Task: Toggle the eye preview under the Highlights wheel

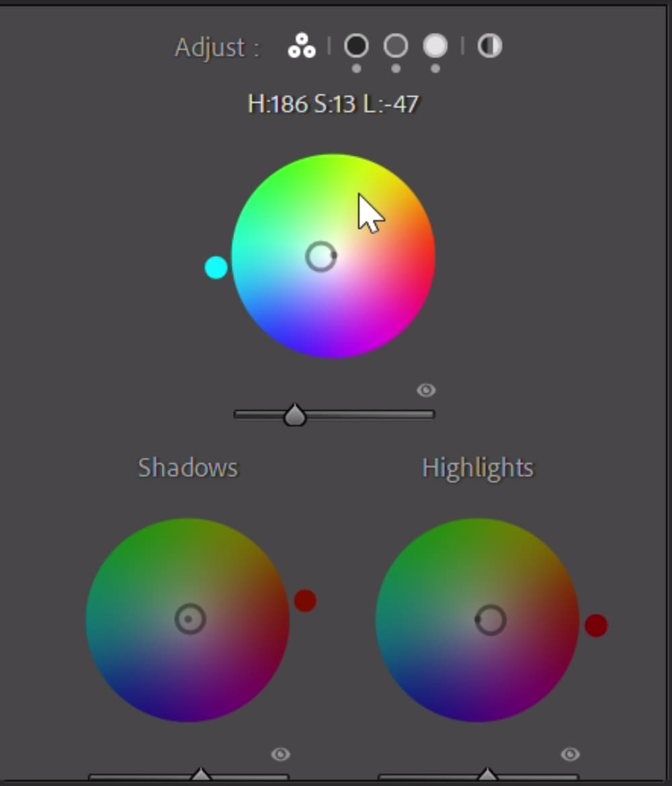Action: click(x=571, y=754)
